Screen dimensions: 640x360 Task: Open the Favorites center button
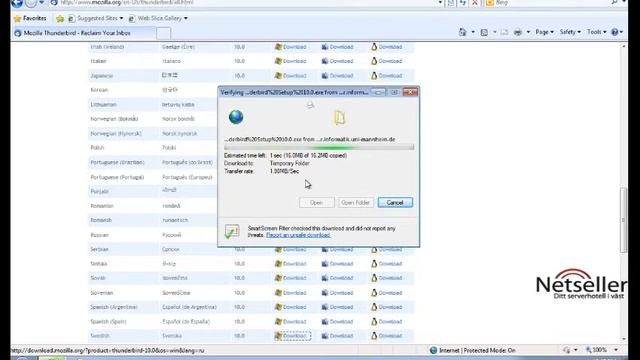tap(30, 18)
